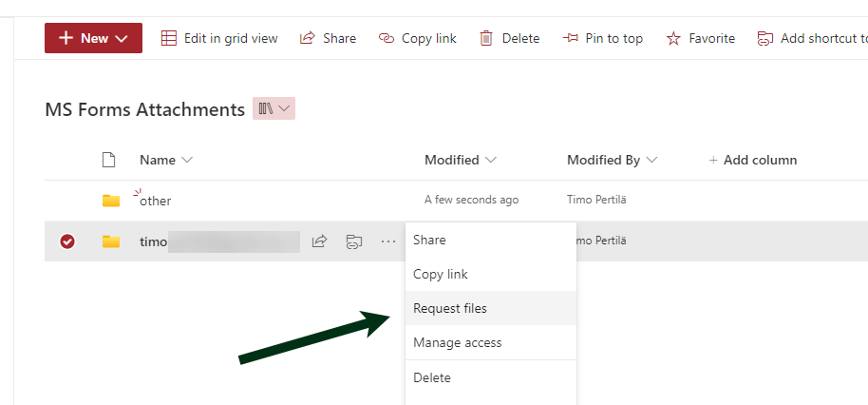This screenshot has width=868, height=405.
Task: Click the Edit in grid view icon
Action: tap(169, 38)
